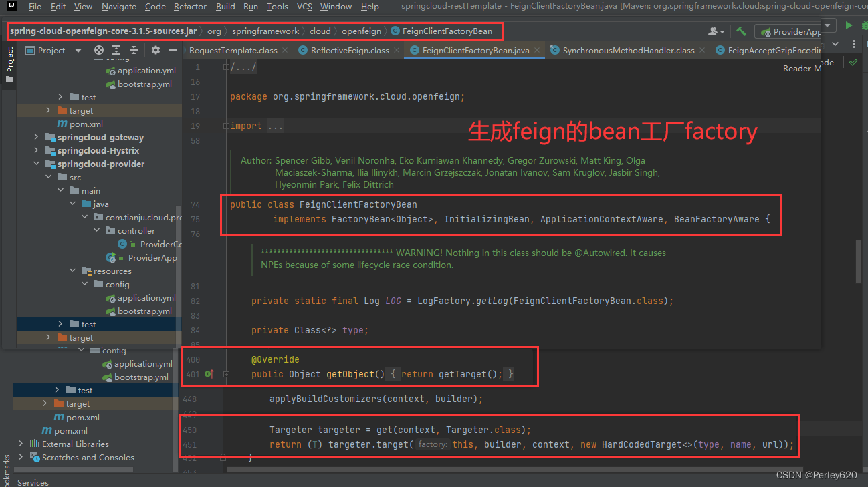
Task: Expand Scratches and Consoles node
Action: 20,458
